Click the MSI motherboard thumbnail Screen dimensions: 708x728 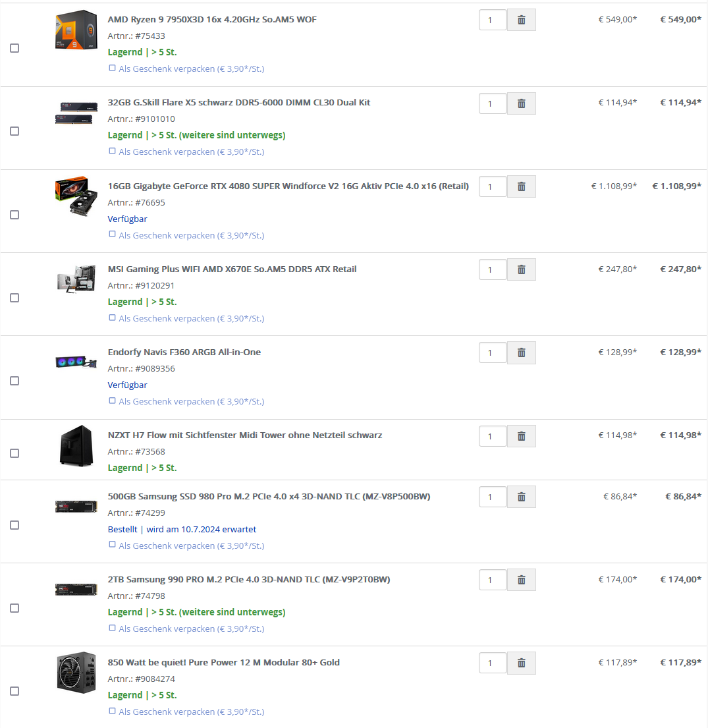point(76,279)
